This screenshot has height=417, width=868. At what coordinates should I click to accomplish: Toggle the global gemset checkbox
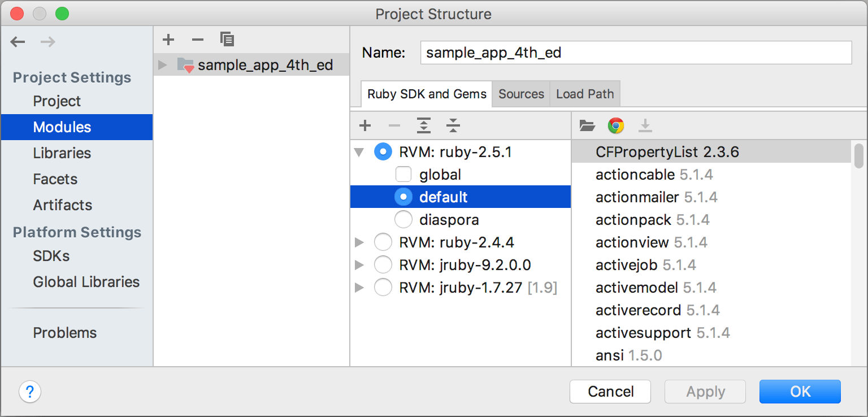pos(403,174)
